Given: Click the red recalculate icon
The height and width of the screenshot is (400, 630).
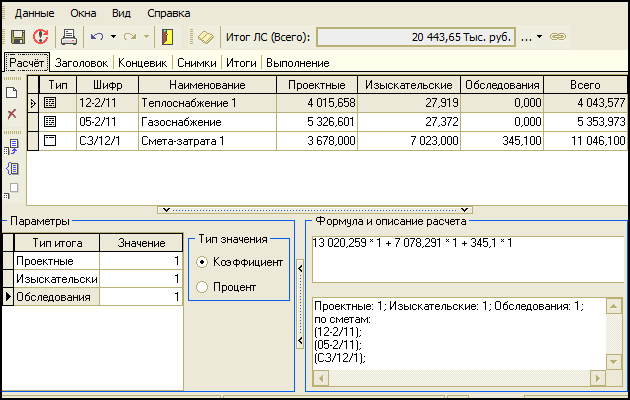Looking at the screenshot, I should click(x=40, y=37).
